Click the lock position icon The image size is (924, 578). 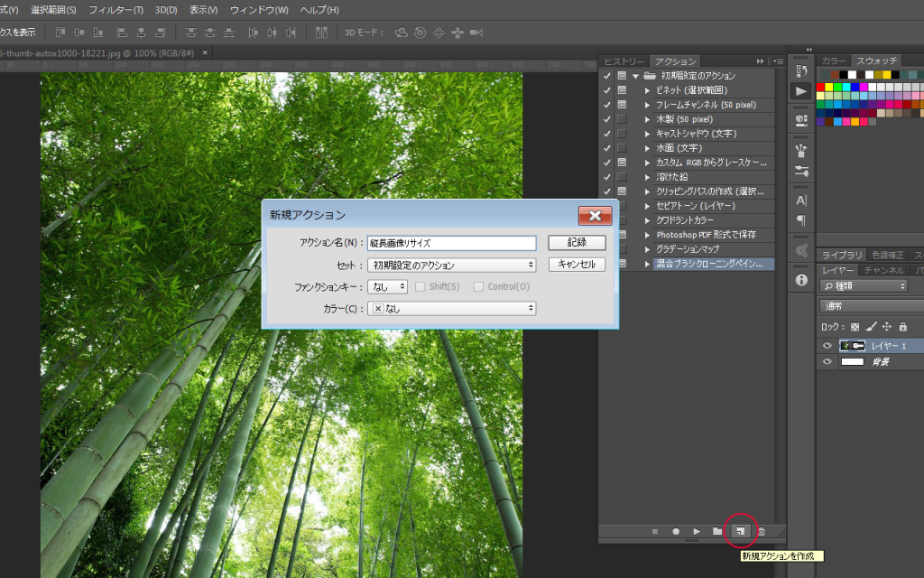coord(887,326)
